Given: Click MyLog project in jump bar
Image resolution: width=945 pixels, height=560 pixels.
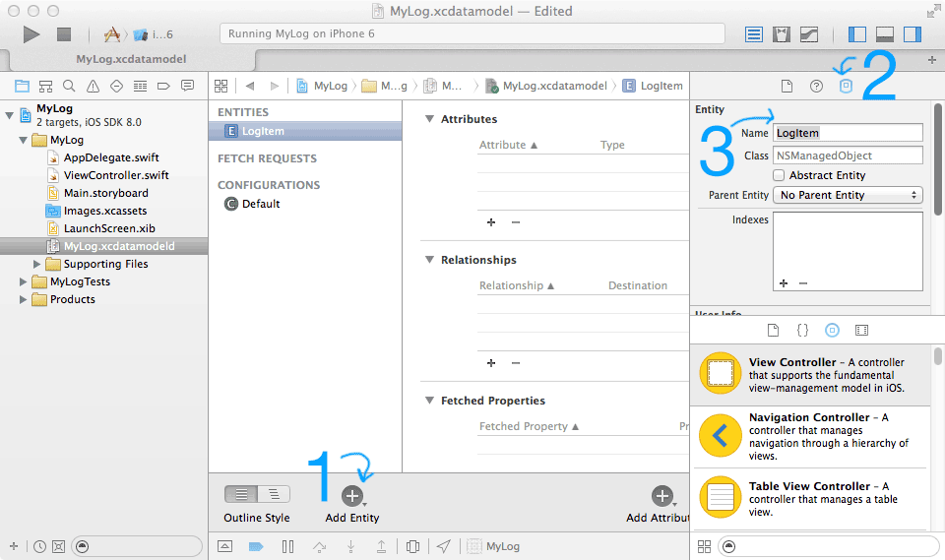Looking at the screenshot, I should pos(323,87).
